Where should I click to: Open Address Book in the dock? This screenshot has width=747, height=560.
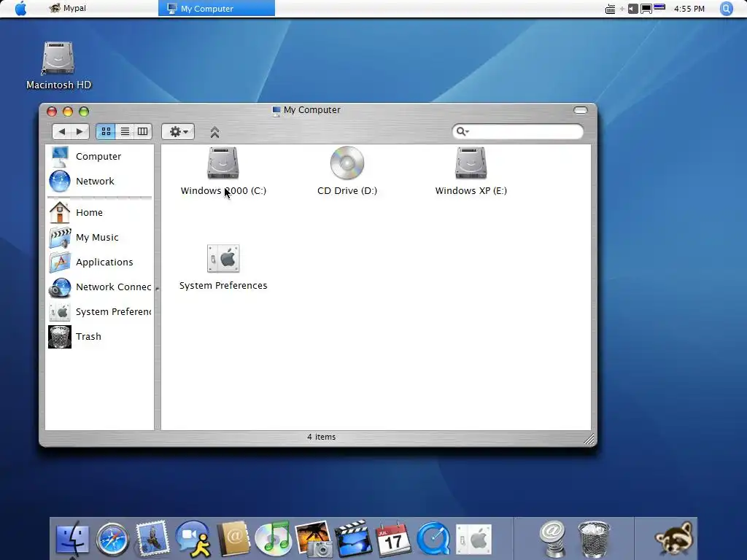click(233, 539)
